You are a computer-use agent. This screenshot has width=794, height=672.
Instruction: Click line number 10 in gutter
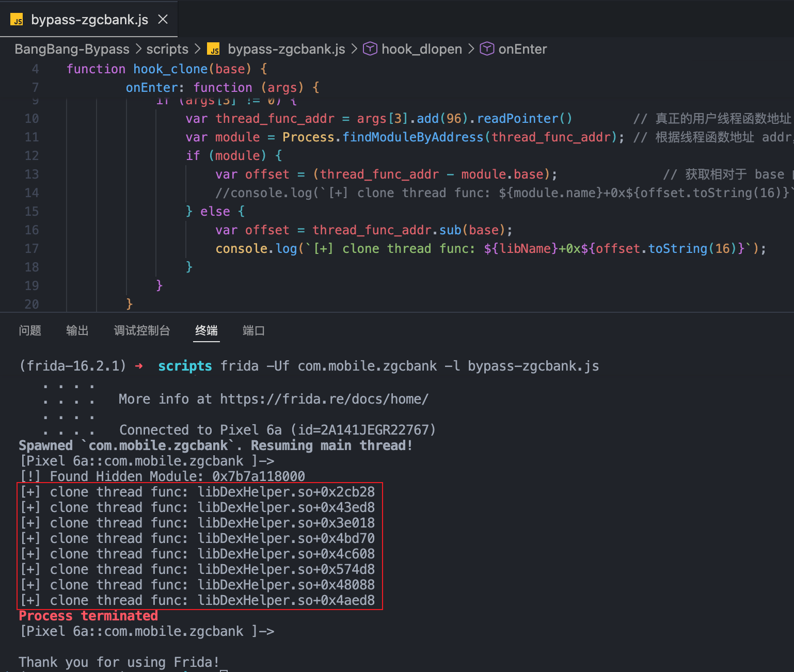tap(31, 119)
